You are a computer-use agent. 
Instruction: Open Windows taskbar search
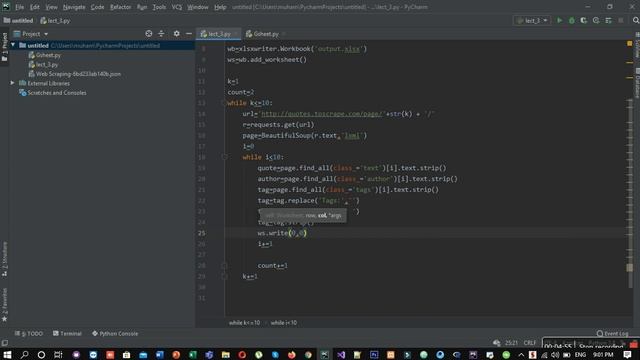point(24,355)
